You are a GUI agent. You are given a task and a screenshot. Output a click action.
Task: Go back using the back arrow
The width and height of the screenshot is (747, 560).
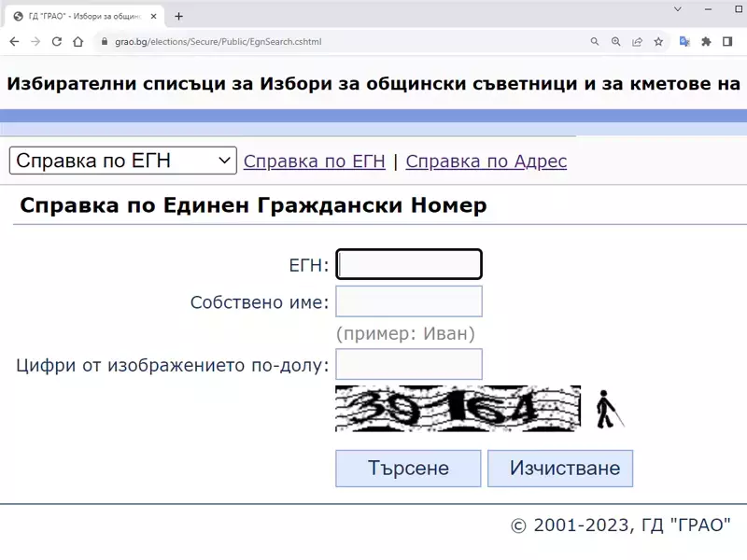(x=13, y=42)
